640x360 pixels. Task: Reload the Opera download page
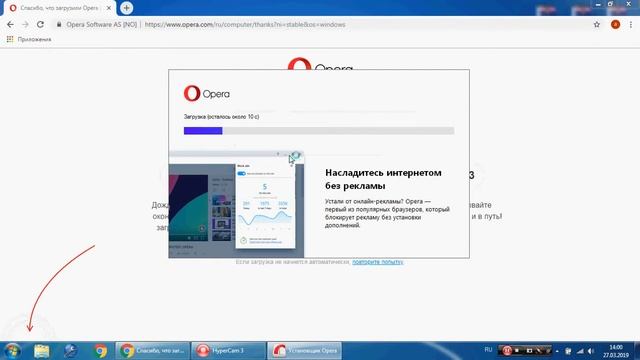[x=40, y=24]
